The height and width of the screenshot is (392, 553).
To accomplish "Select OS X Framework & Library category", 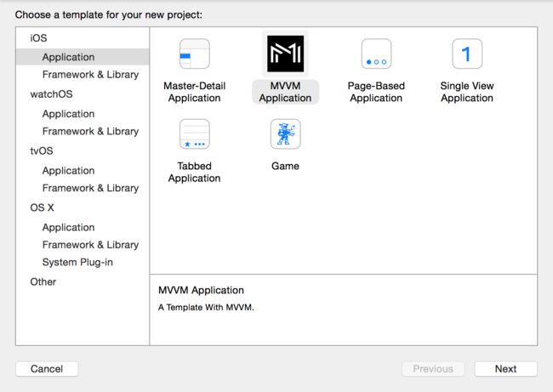I will [x=90, y=245].
